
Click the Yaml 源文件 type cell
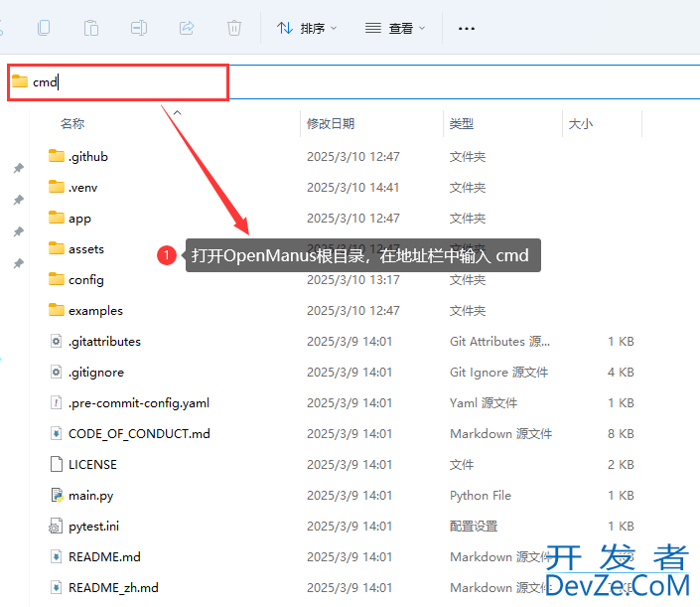(x=484, y=403)
